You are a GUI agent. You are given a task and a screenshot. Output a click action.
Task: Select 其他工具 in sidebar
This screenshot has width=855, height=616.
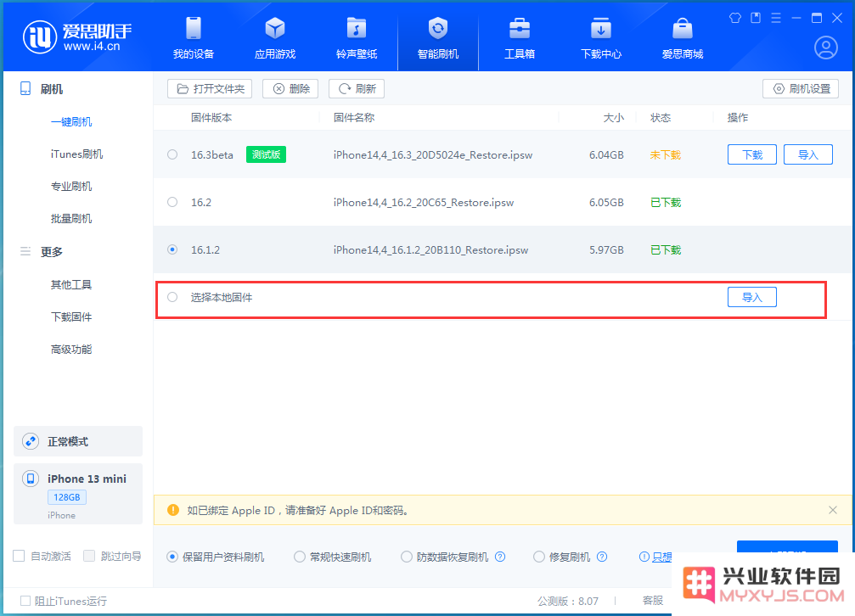(x=71, y=284)
